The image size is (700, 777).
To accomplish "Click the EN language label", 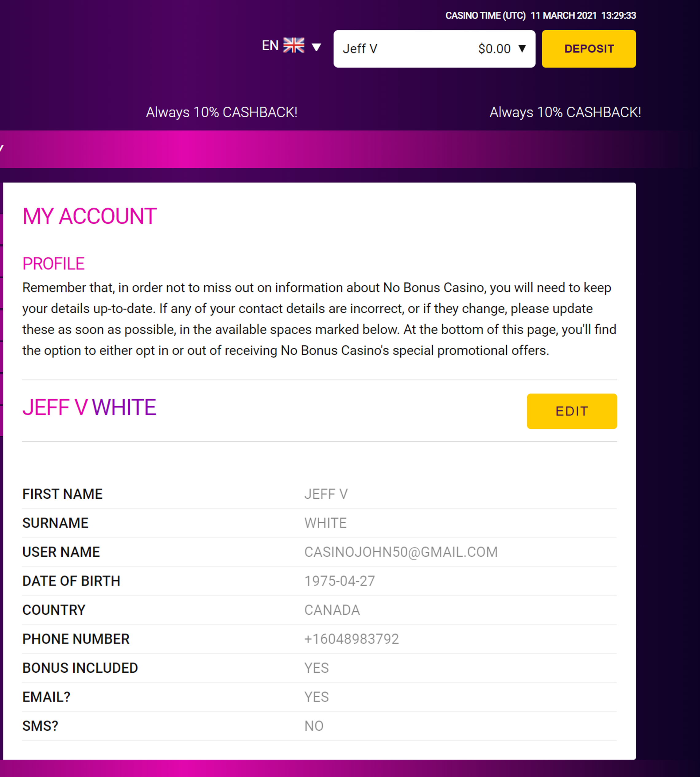I will click(x=270, y=45).
